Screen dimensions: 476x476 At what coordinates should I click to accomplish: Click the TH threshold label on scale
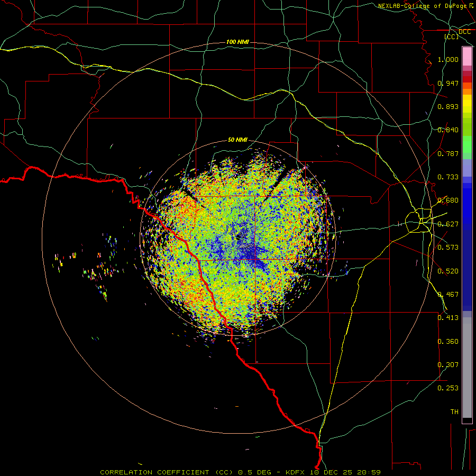(454, 411)
